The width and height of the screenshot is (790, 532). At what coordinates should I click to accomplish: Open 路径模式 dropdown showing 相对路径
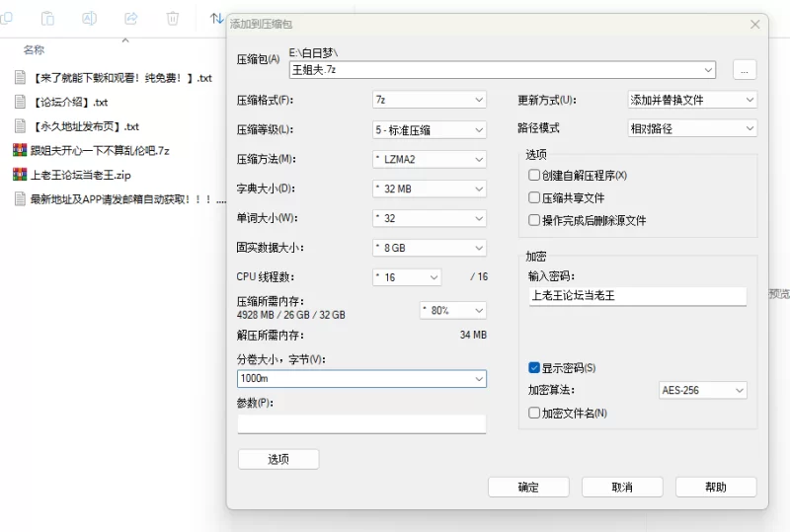[692, 128]
